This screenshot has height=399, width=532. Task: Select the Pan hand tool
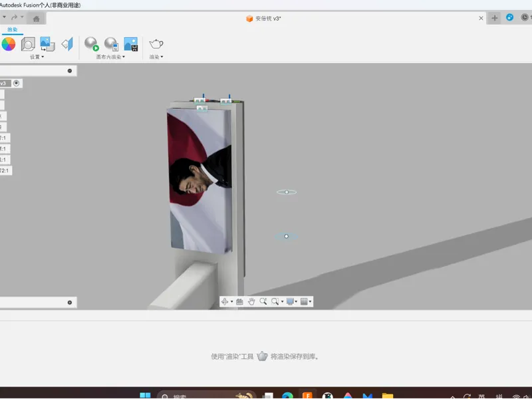251,301
